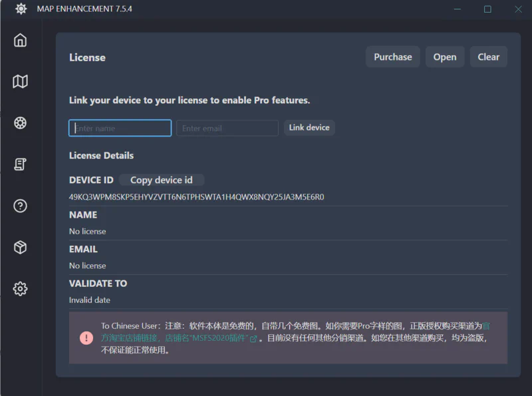Click the cube package icon in sidebar

[20, 247]
